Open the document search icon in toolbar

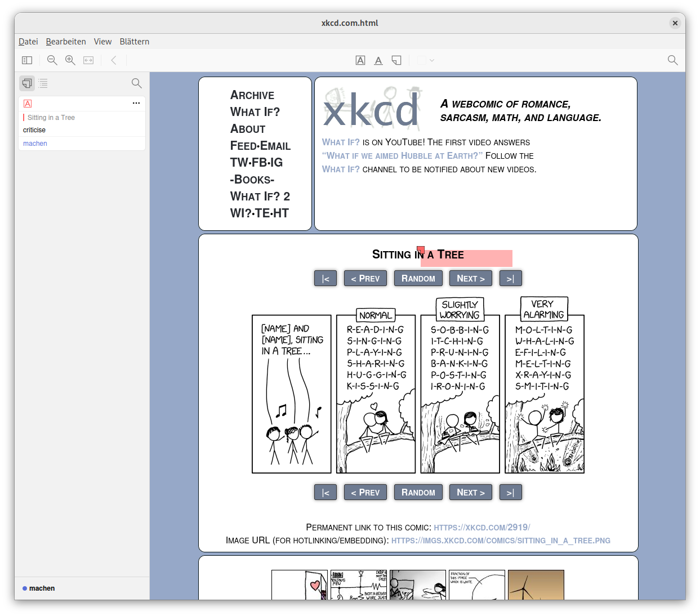click(x=672, y=60)
